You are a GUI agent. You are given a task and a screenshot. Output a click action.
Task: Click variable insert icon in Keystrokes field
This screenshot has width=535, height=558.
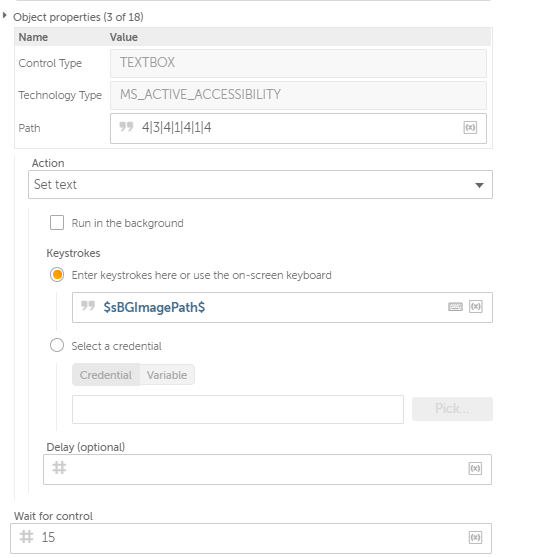click(x=476, y=307)
